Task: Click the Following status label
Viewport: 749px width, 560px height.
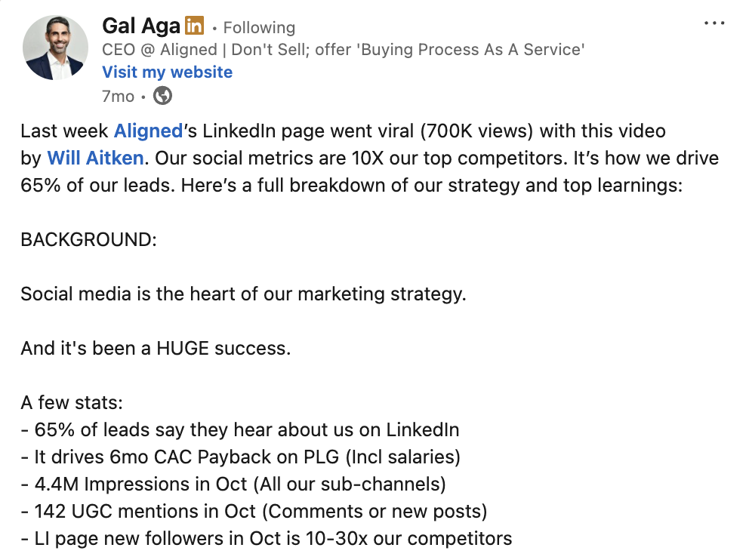Action: pos(259,28)
